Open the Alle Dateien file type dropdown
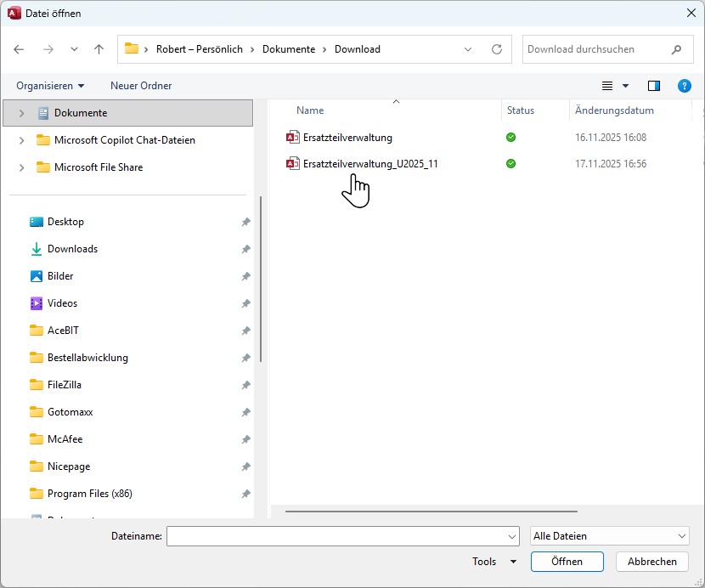This screenshot has height=588, width=705. click(609, 536)
